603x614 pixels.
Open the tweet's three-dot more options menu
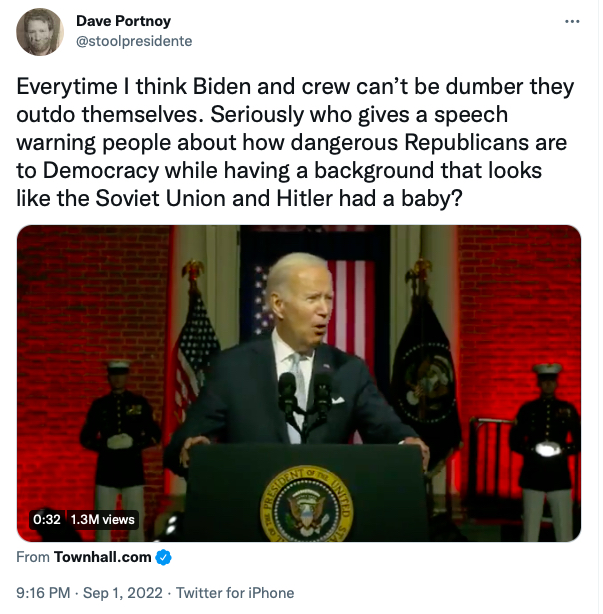click(572, 21)
